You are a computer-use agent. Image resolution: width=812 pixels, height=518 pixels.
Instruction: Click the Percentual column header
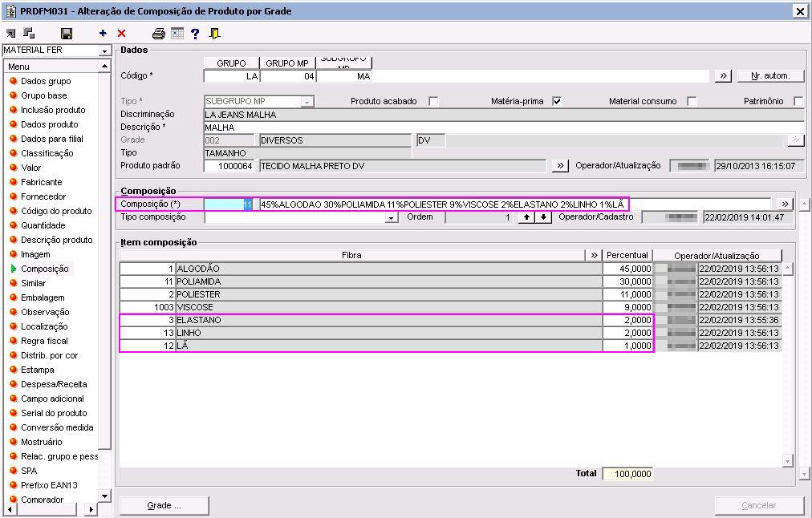(x=627, y=255)
